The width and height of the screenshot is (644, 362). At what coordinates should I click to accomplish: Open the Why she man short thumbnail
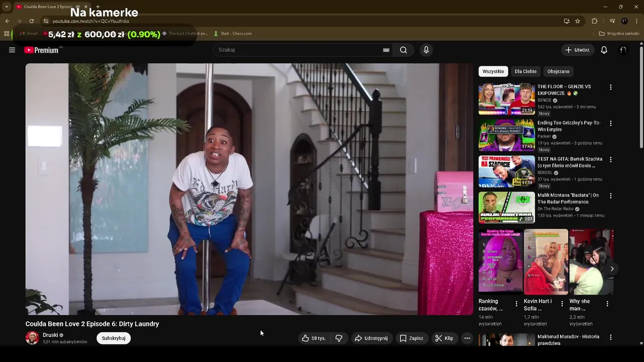pos(591,261)
